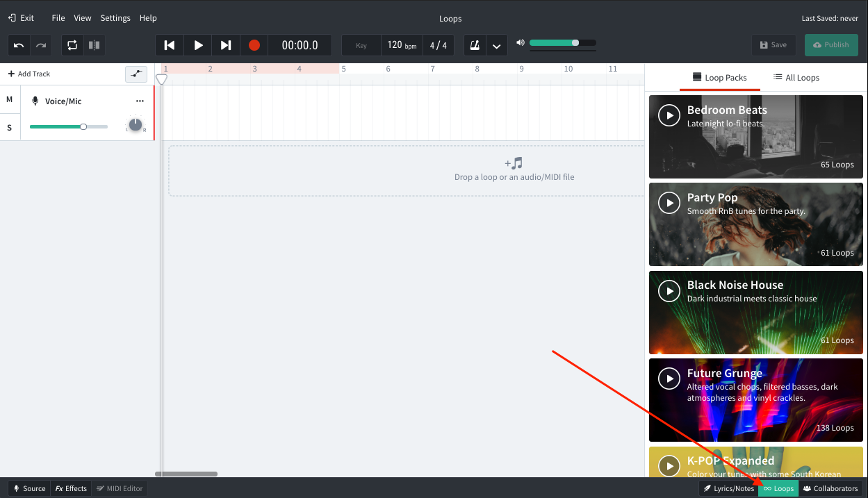The height and width of the screenshot is (498, 868).
Task: Switch to the All Loops tab
Action: 796,77
